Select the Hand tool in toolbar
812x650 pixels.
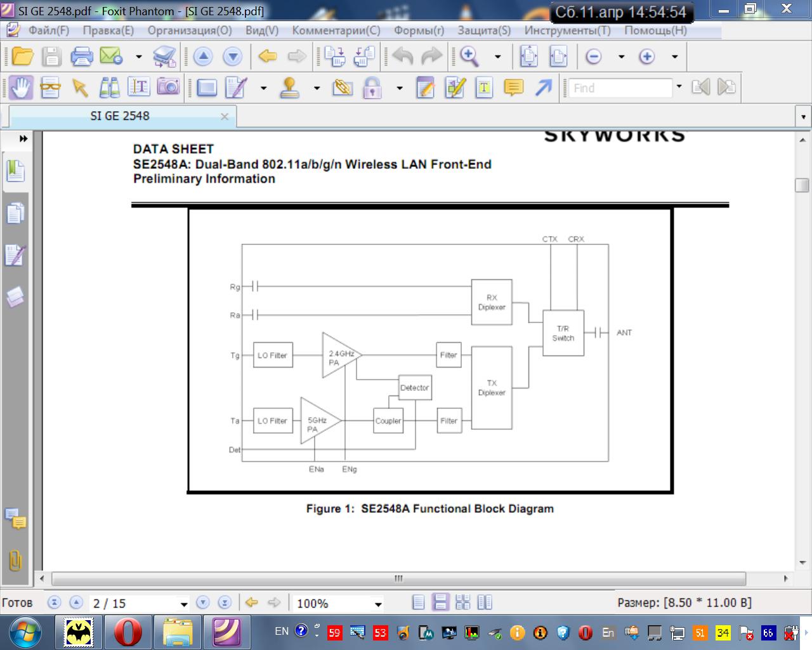pyautogui.click(x=21, y=88)
